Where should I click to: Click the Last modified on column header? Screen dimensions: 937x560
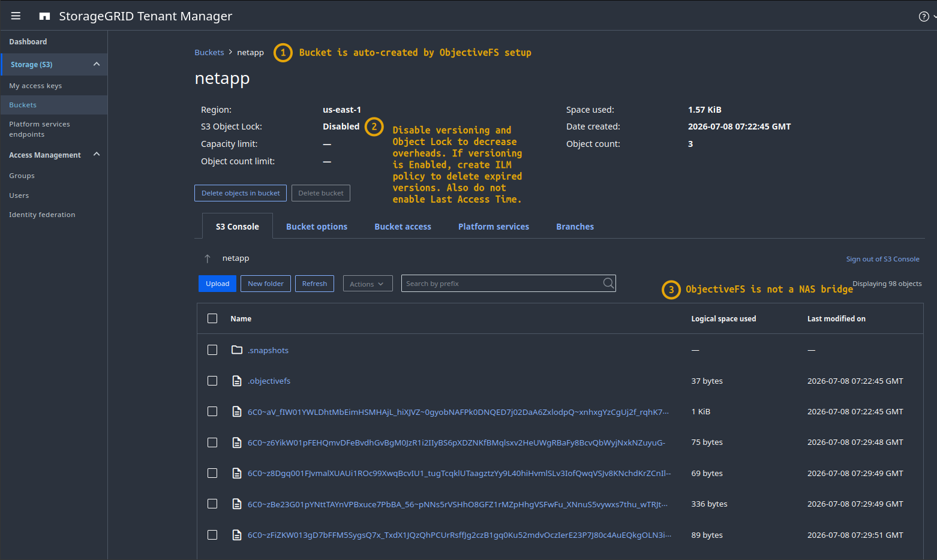tap(836, 319)
